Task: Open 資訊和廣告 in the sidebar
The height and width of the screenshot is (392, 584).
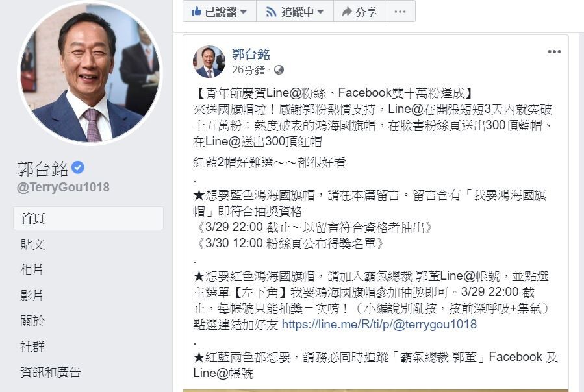Action: coord(51,373)
